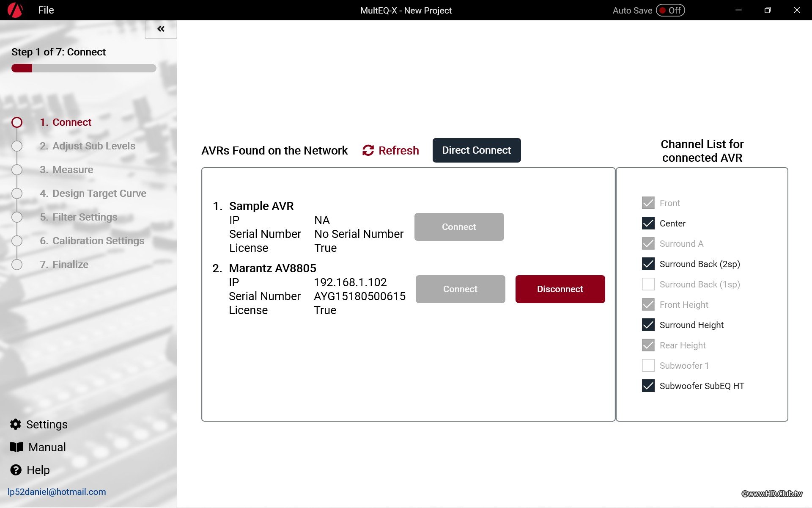Collapse the sidebar with double chevron

[161, 29]
